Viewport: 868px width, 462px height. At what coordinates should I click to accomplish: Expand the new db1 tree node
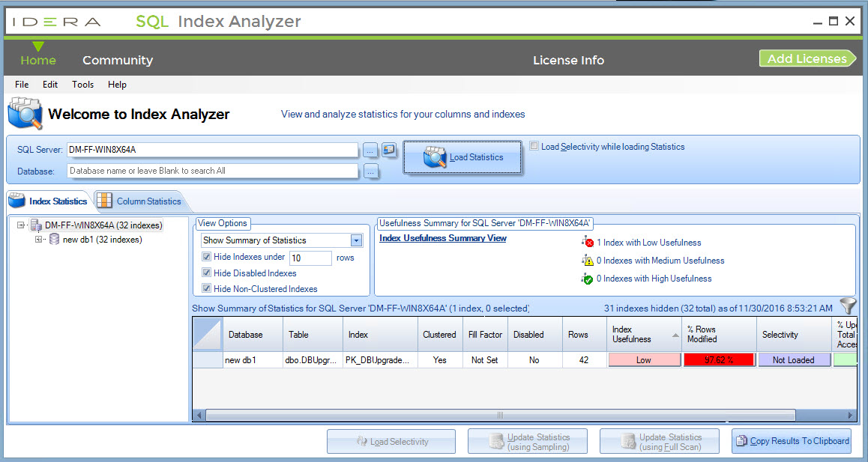click(39, 240)
